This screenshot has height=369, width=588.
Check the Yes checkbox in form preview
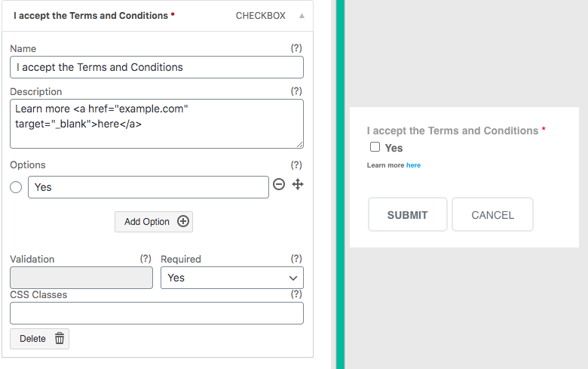375,147
